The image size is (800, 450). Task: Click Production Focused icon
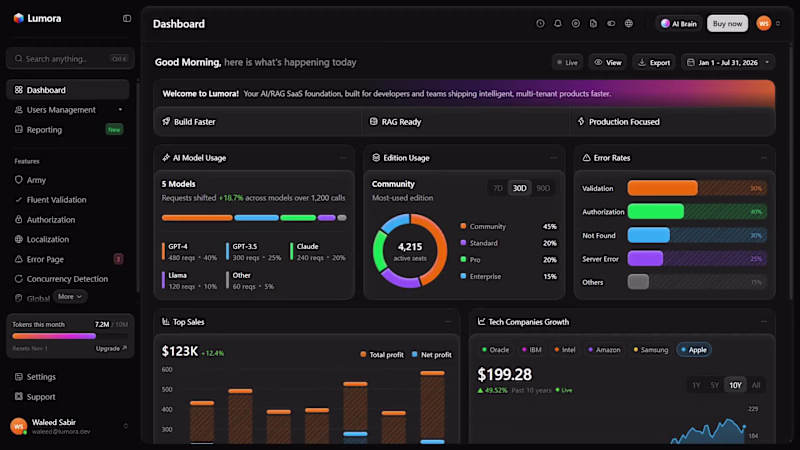pyautogui.click(x=581, y=121)
